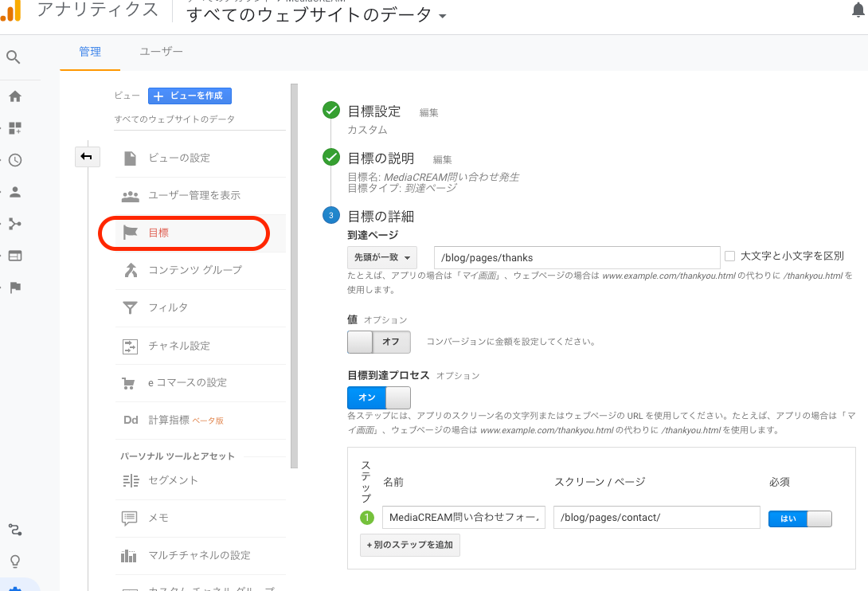Open the 先頭が一致 match type dropdown

pos(382,257)
